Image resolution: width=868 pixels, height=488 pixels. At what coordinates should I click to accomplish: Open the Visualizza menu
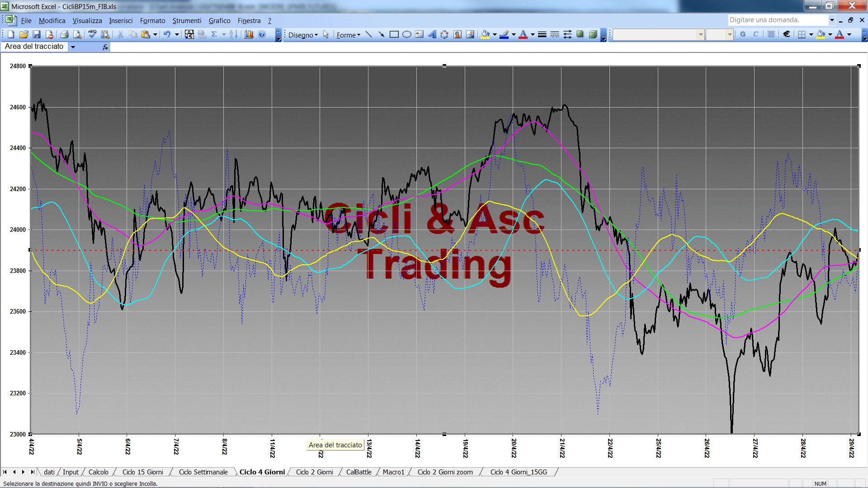coord(87,21)
